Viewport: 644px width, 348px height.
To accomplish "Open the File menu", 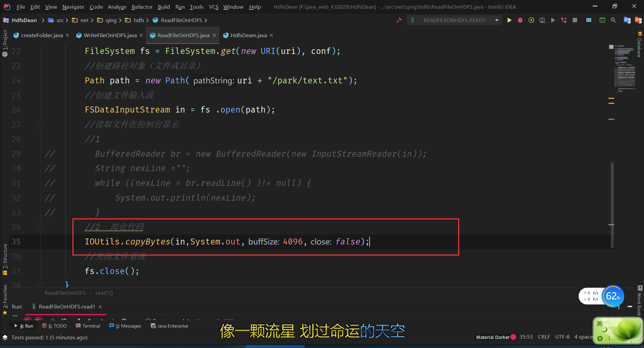I will click(21, 7).
